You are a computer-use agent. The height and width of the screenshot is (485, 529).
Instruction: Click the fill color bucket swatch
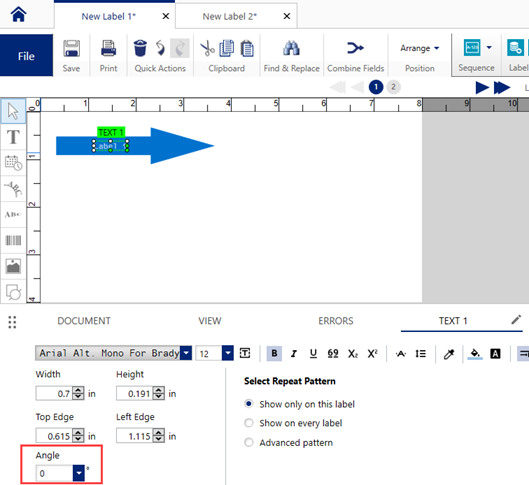(475, 353)
